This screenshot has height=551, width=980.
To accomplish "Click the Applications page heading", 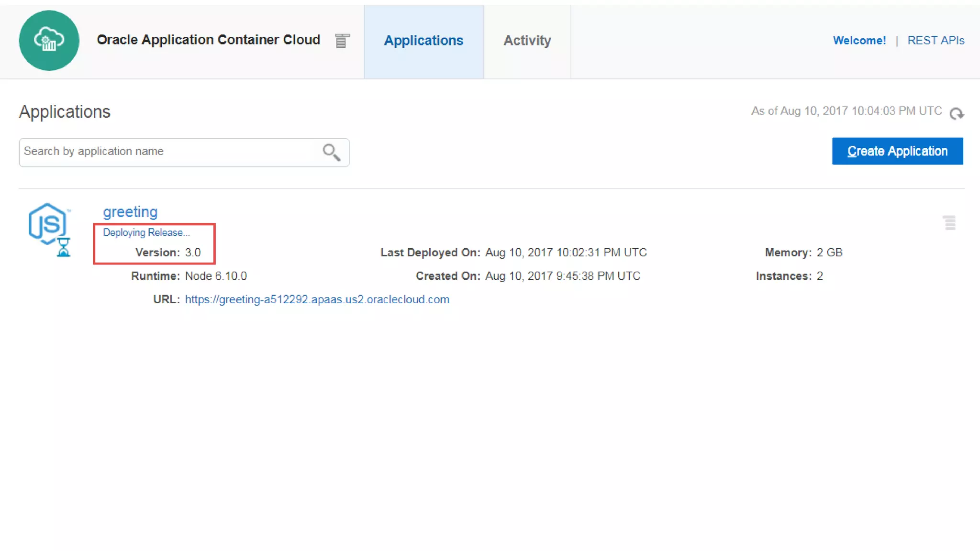I will point(65,112).
